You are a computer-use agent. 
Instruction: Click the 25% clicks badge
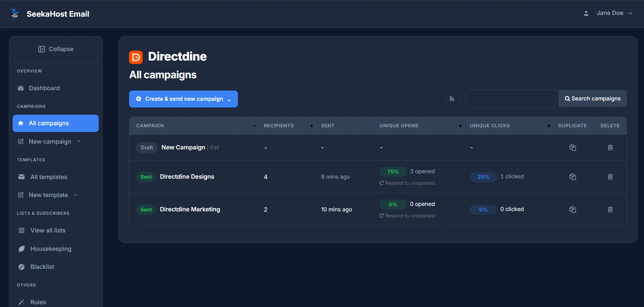point(483,177)
